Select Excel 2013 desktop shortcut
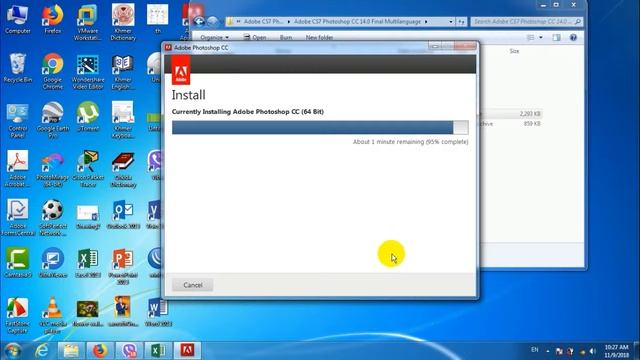The image size is (640, 360). 87,263
